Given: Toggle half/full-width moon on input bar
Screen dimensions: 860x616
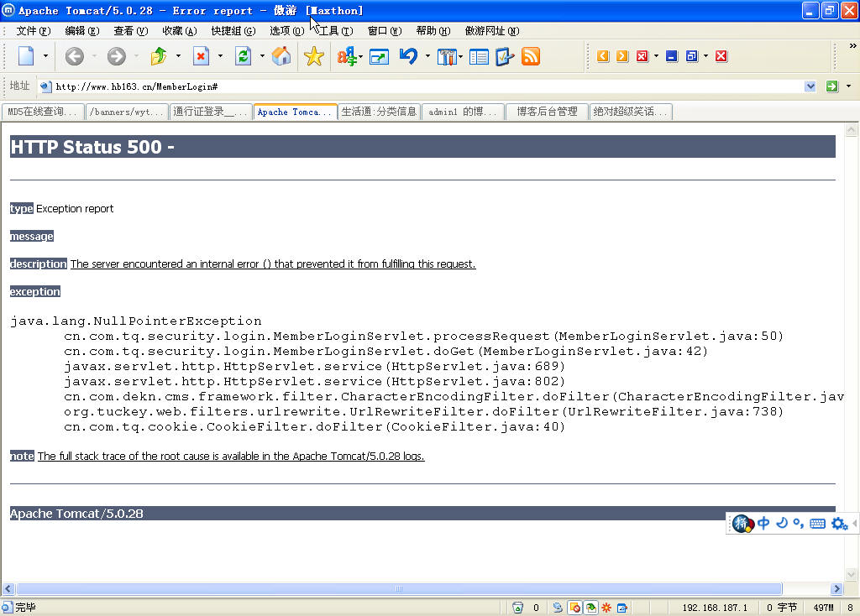Looking at the screenshot, I should (x=782, y=523).
